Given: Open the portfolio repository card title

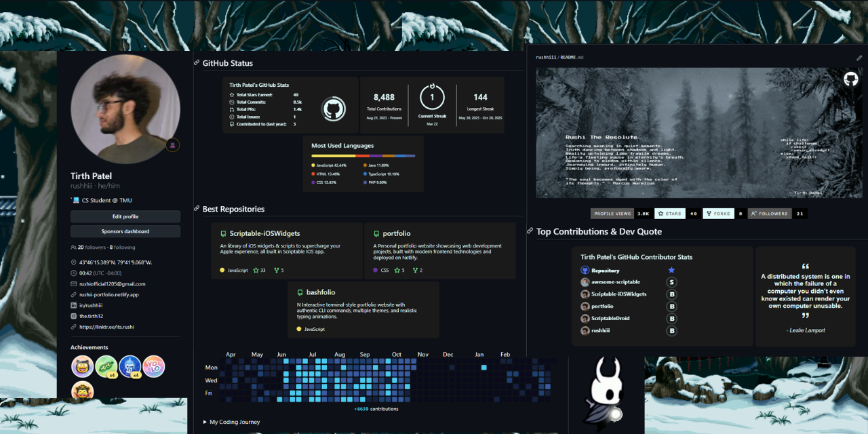Looking at the screenshot, I should (397, 234).
